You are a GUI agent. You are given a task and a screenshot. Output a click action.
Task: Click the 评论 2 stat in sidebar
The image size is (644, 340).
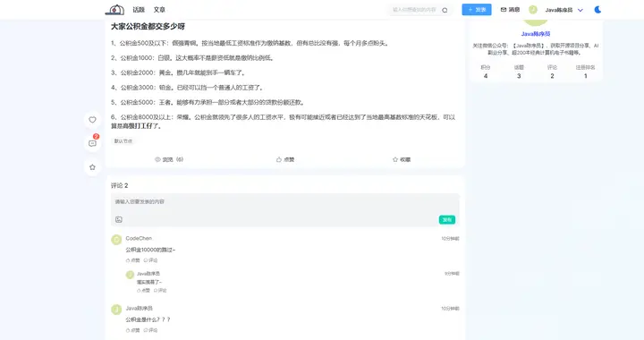point(552,72)
